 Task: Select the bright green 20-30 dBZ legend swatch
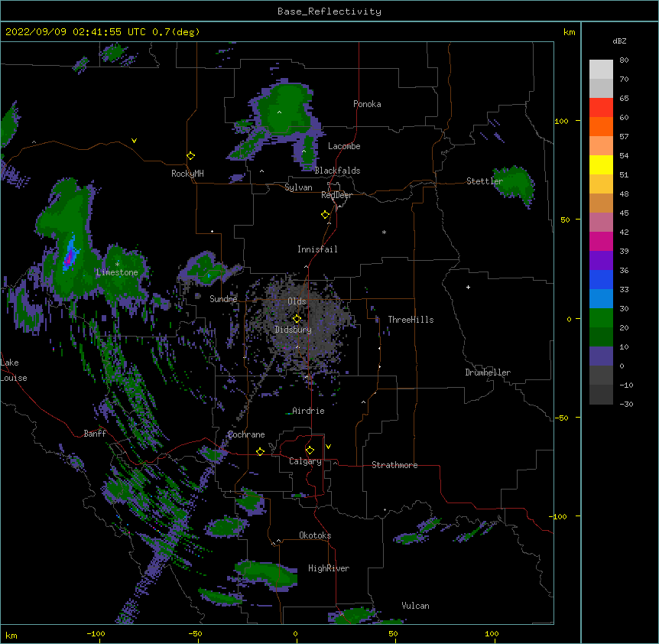pos(601,318)
